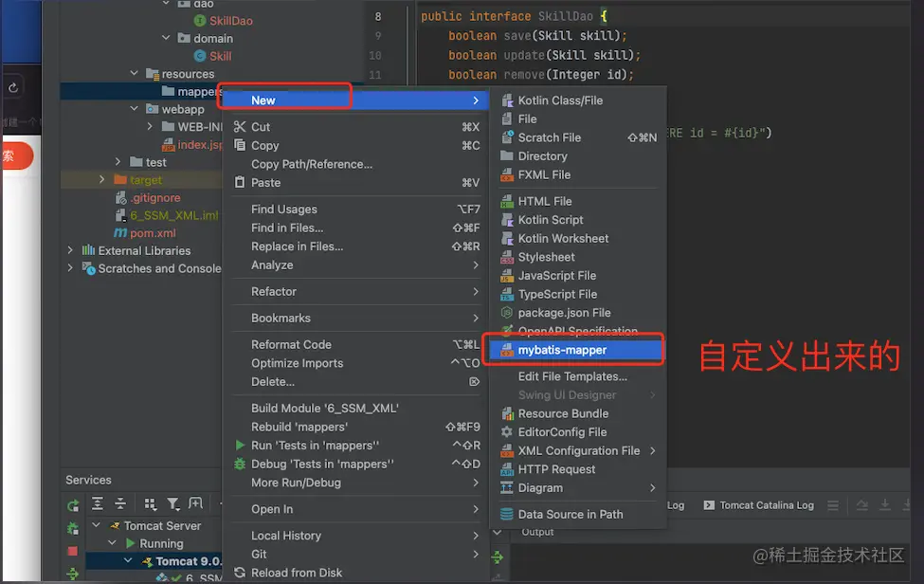This screenshot has height=584, width=924.
Task: Click the Directory folder icon in New submenu
Action: pos(507,156)
